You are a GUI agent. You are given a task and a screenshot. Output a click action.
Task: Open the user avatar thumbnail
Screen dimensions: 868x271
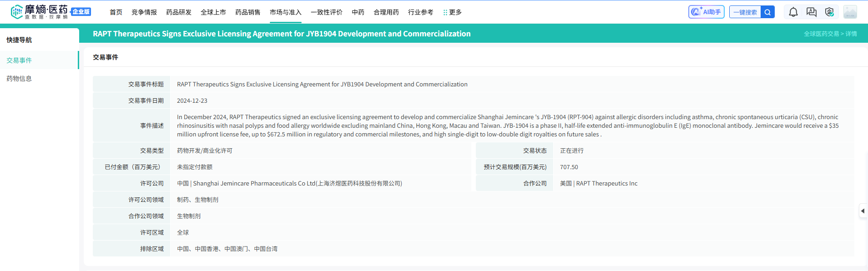(850, 12)
